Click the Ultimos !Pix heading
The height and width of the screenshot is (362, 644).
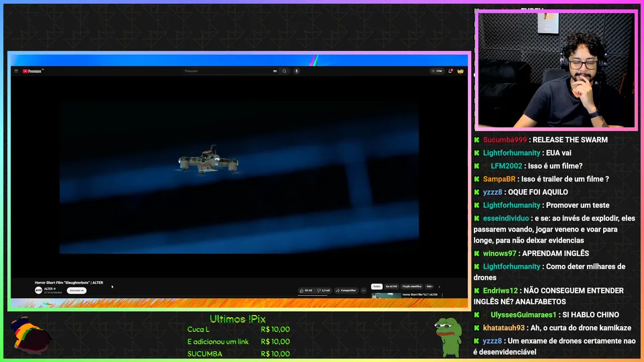click(237, 319)
